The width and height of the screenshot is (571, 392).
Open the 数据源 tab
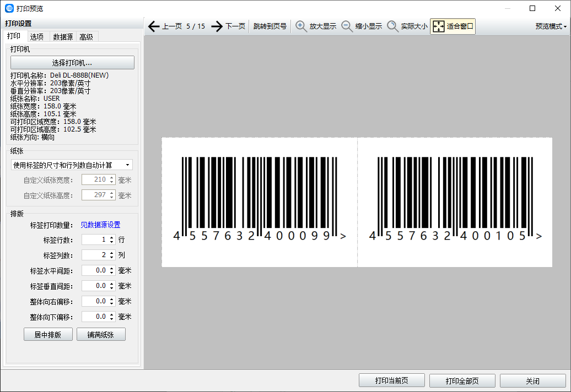coord(63,37)
